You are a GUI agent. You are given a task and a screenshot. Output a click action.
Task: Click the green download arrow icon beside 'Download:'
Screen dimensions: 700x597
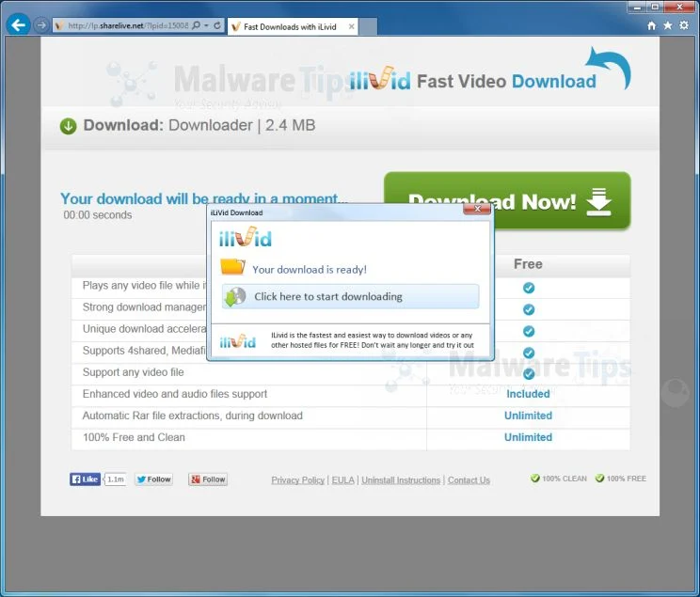coord(69,126)
